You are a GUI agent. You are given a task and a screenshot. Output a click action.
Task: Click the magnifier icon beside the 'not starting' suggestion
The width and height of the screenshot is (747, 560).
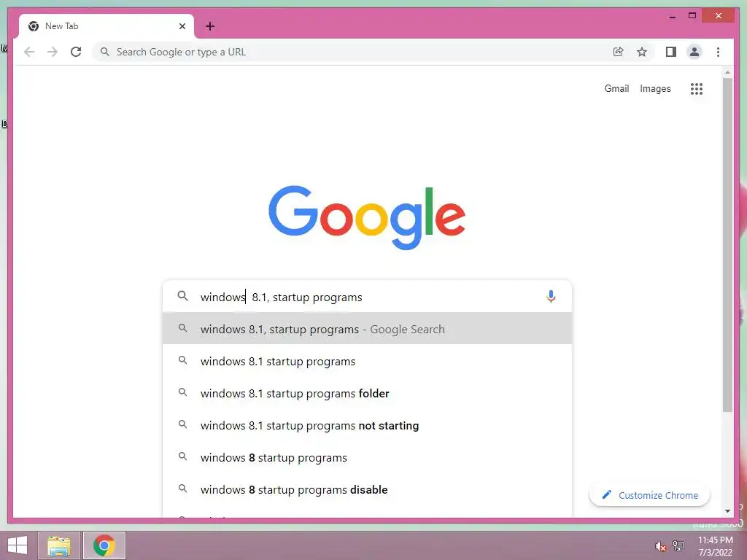click(x=182, y=424)
